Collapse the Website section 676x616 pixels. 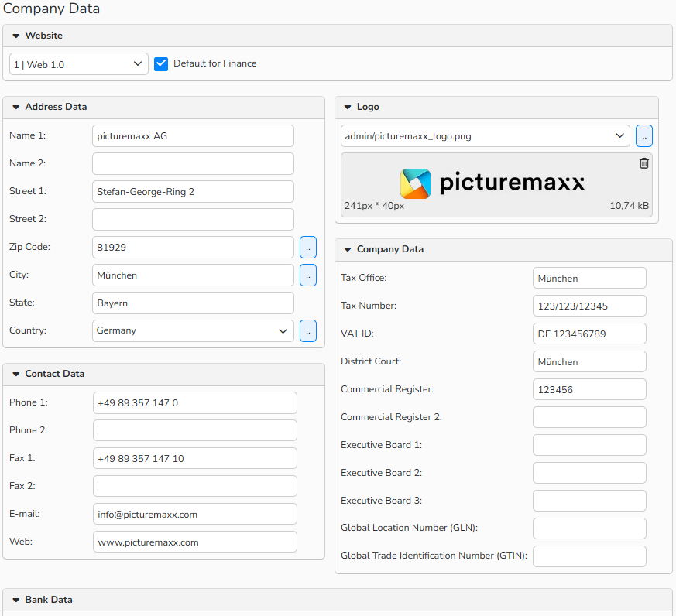[16, 36]
